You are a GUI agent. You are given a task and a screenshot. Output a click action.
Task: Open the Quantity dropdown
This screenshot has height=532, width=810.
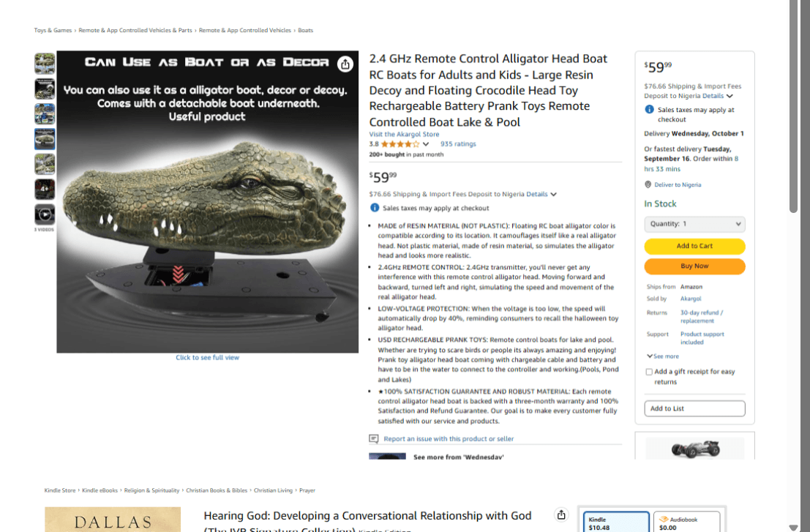pyautogui.click(x=694, y=224)
